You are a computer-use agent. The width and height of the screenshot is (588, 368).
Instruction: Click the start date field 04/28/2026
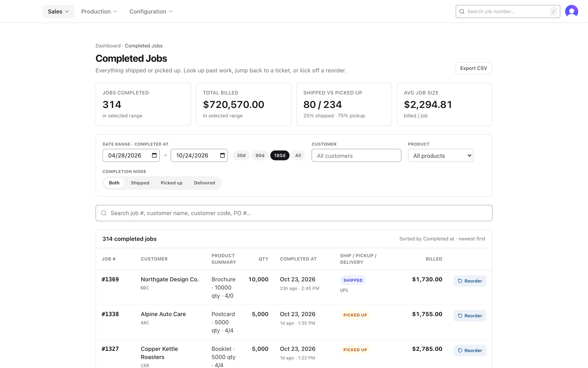point(131,155)
